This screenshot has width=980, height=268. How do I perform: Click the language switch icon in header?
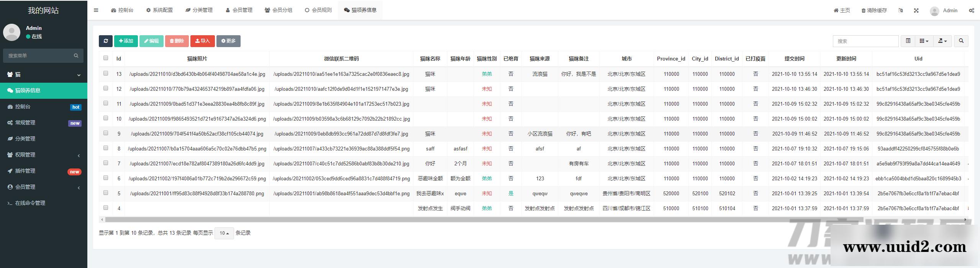tap(900, 11)
